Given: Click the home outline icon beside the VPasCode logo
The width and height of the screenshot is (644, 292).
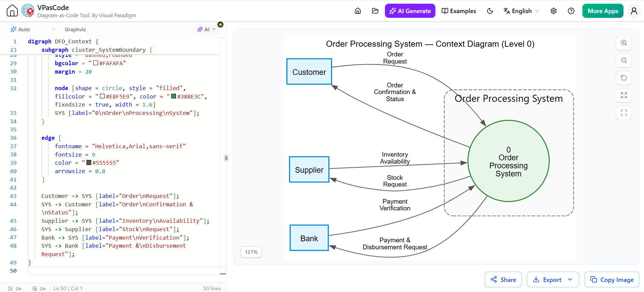Looking at the screenshot, I should [x=12, y=11].
